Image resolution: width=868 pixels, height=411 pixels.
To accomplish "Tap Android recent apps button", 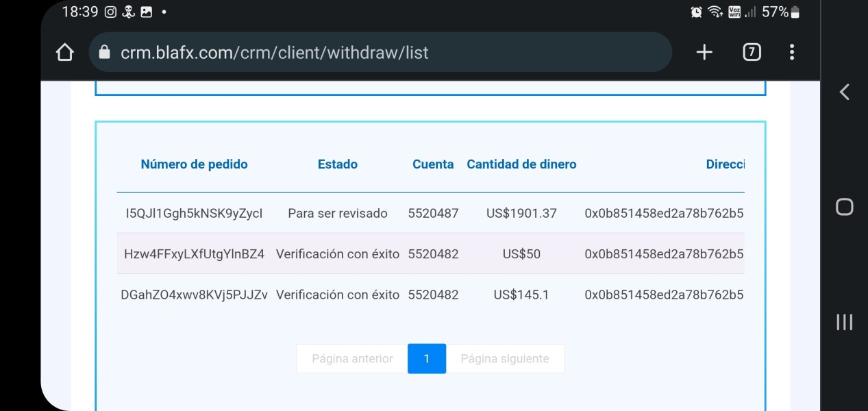I will pyautogui.click(x=845, y=322).
